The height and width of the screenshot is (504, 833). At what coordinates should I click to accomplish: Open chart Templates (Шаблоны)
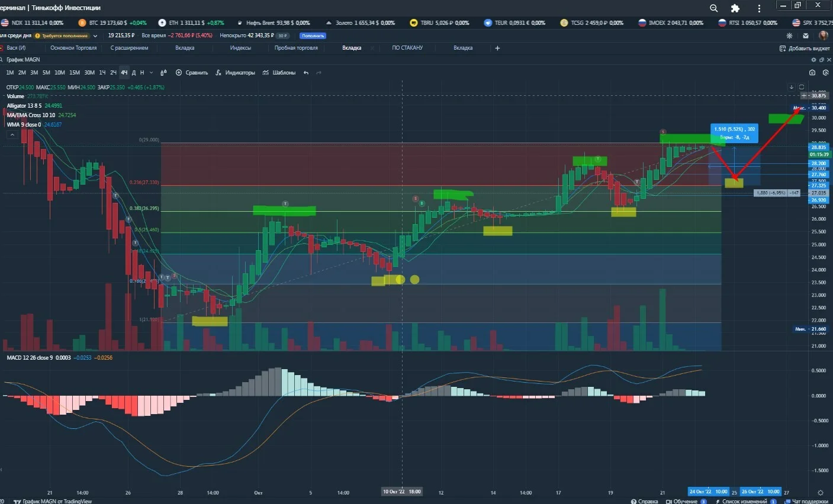(279, 73)
